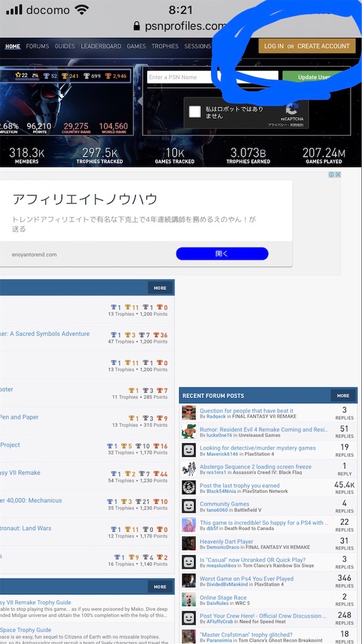Open the Heavenly Dart Player thread
Screen dimensions: 362x644
point(226,541)
